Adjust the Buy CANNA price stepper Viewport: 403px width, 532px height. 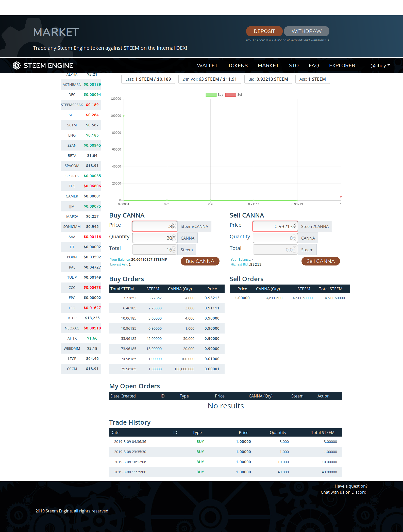click(x=174, y=226)
